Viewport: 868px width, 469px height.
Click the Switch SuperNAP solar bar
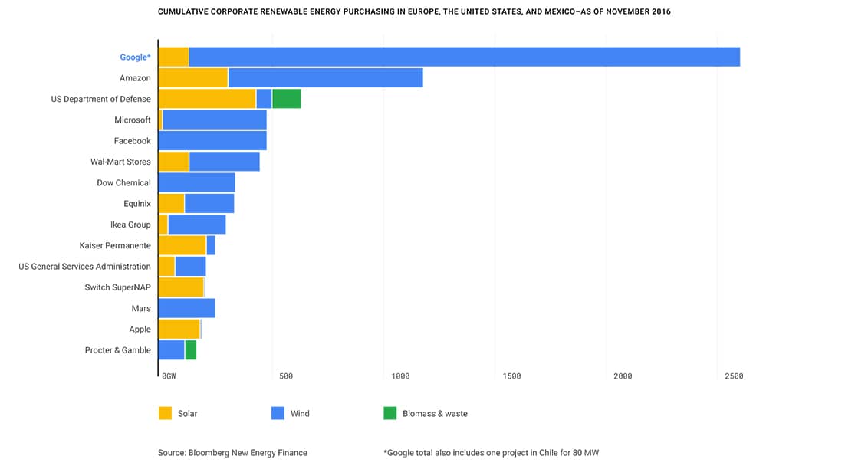pos(181,287)
